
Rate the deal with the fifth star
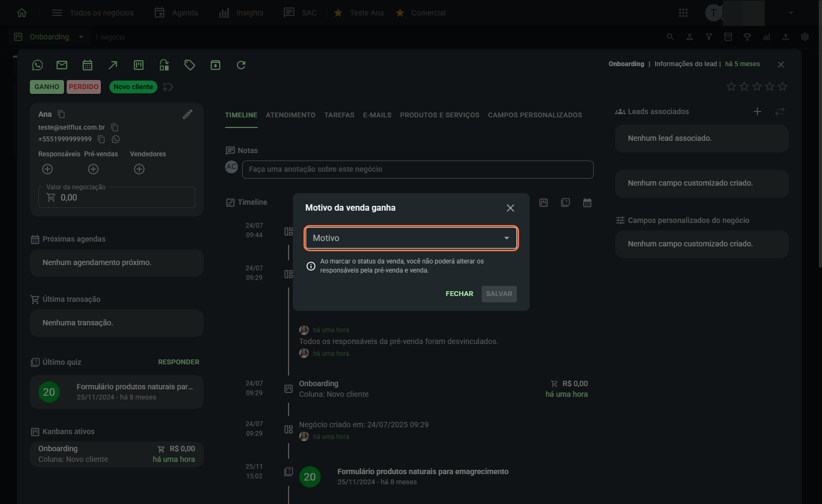click(x=783, y=86)
